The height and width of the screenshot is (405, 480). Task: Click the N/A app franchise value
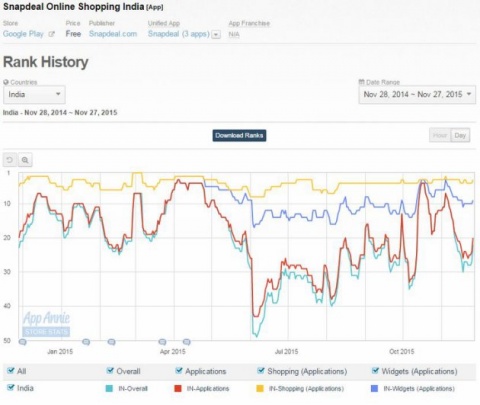click(234, 34)
